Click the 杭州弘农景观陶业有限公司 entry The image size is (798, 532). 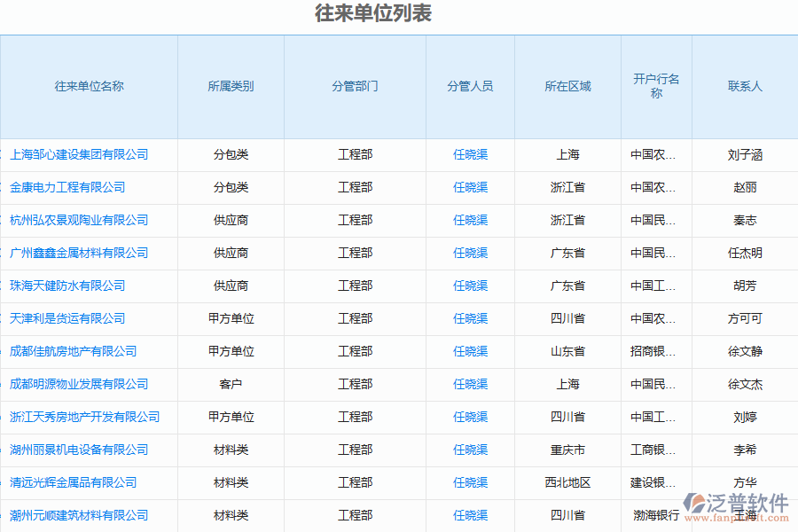(79, 220)
